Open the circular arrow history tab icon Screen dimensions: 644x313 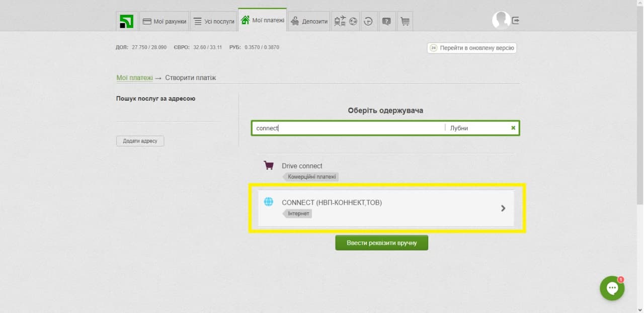click(368, 21)
